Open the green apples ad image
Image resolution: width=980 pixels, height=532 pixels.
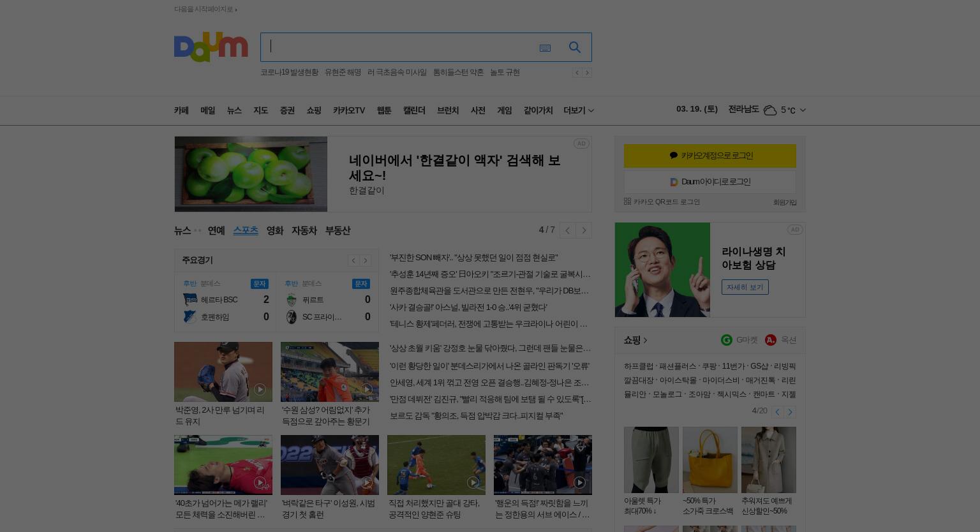[251, 174]
